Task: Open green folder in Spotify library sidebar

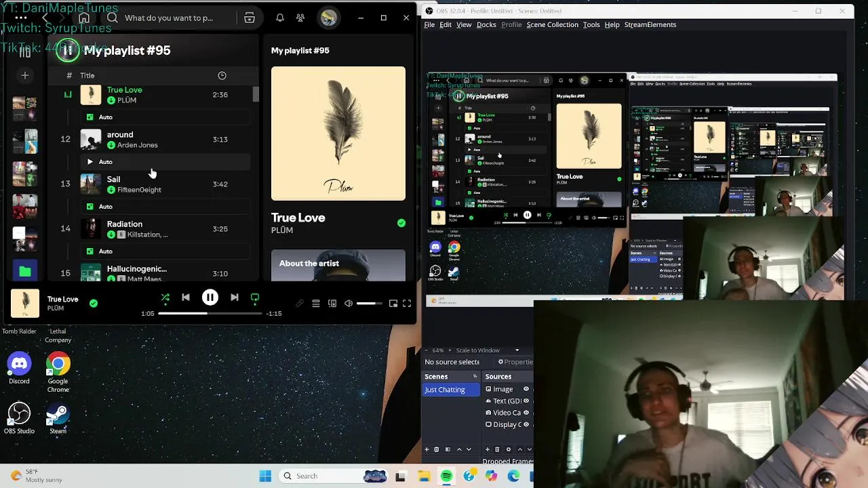Action: (x=25, y=272)
